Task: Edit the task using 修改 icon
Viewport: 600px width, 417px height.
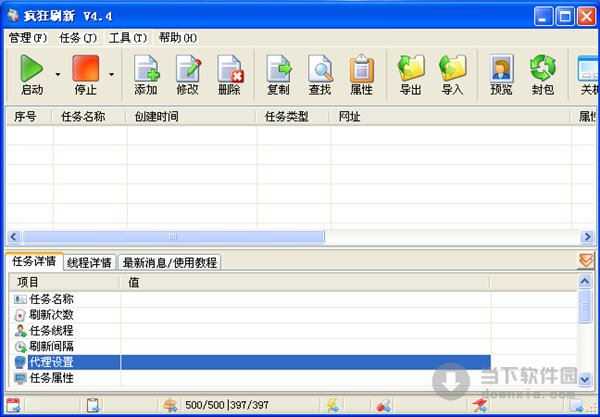Action: point(188,75)
